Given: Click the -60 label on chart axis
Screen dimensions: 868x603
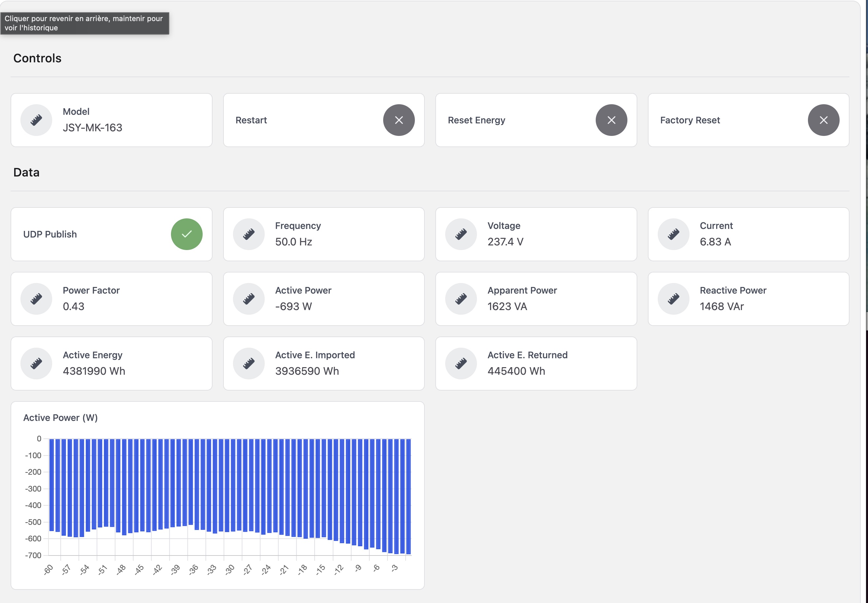Looking at the screenshot, I should [x=49, y=569].
